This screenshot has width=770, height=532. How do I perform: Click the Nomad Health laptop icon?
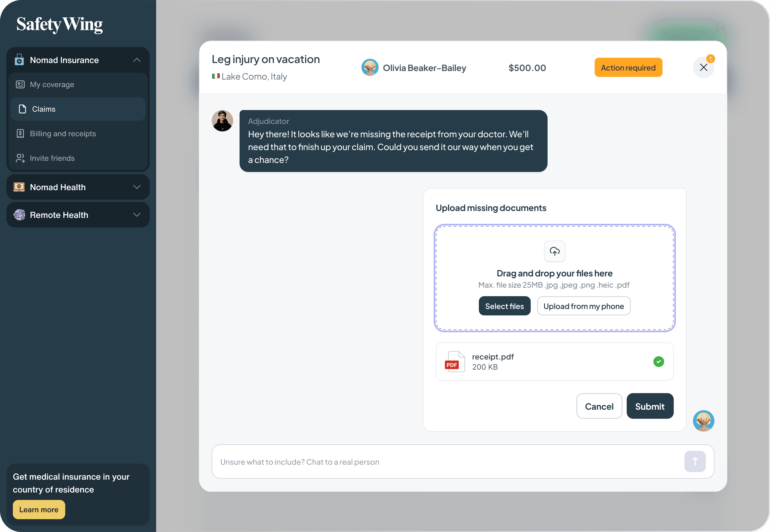coord(19,187)
